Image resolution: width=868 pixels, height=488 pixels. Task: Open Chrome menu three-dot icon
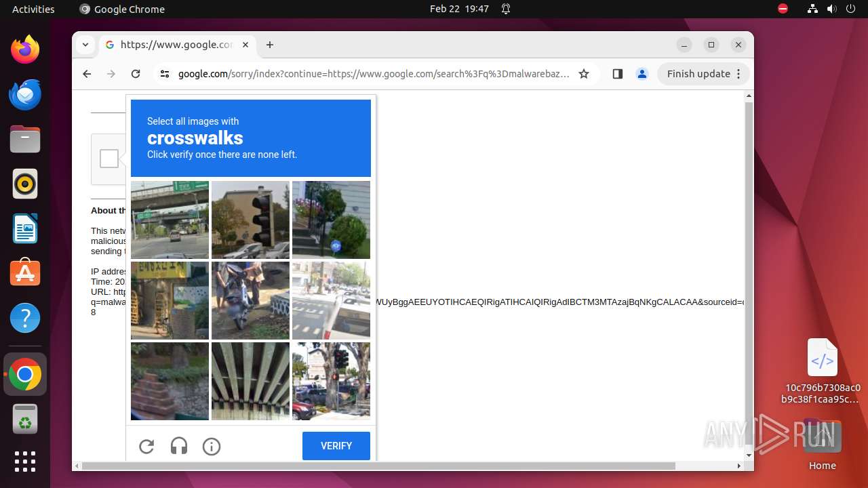pos(739,74)
